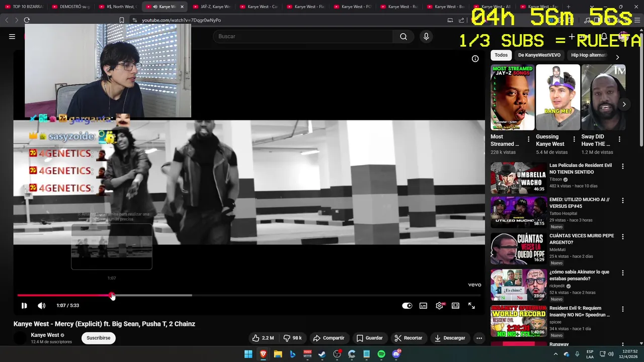The width and height of the screenshot is (644, 362).
Task: Enter fullscreen mode
Action: (x=471, y=306)
